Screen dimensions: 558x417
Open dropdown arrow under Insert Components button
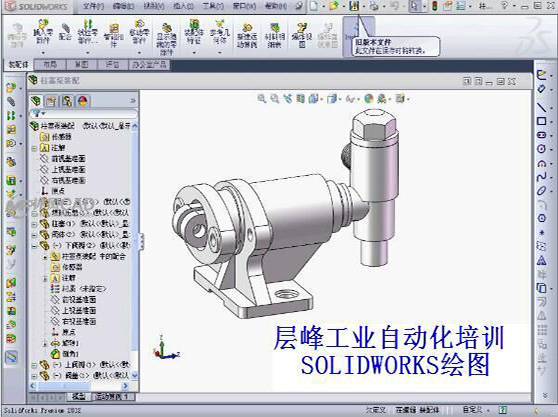[x=43, y=53]
